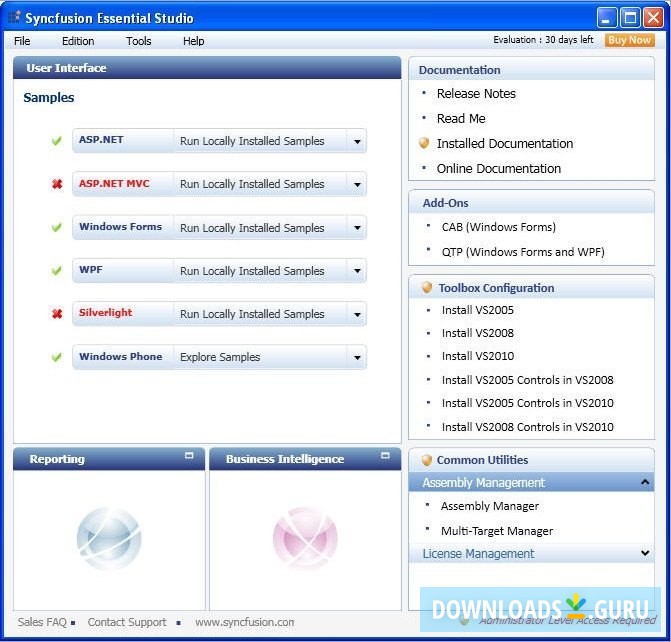Click the Evaluation 30 days left text
This screenshot has width=671, height=642.
click(x=543, y=40)
